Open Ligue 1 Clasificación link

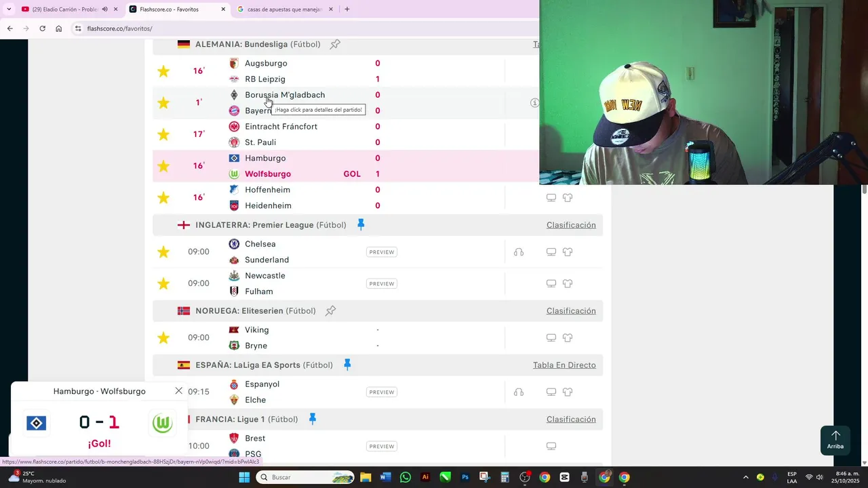pos(571,420)
